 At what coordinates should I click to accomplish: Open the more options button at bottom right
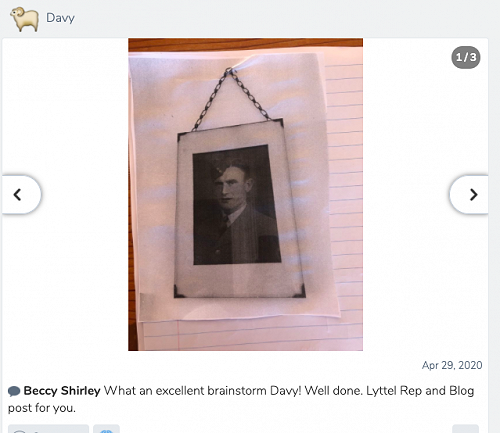(x=465, y=429)
